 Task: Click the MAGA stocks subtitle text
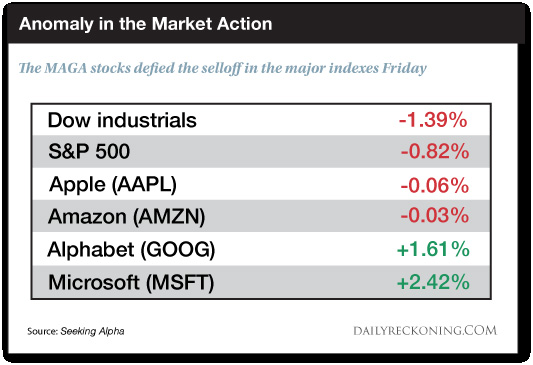tap(223, 68)
